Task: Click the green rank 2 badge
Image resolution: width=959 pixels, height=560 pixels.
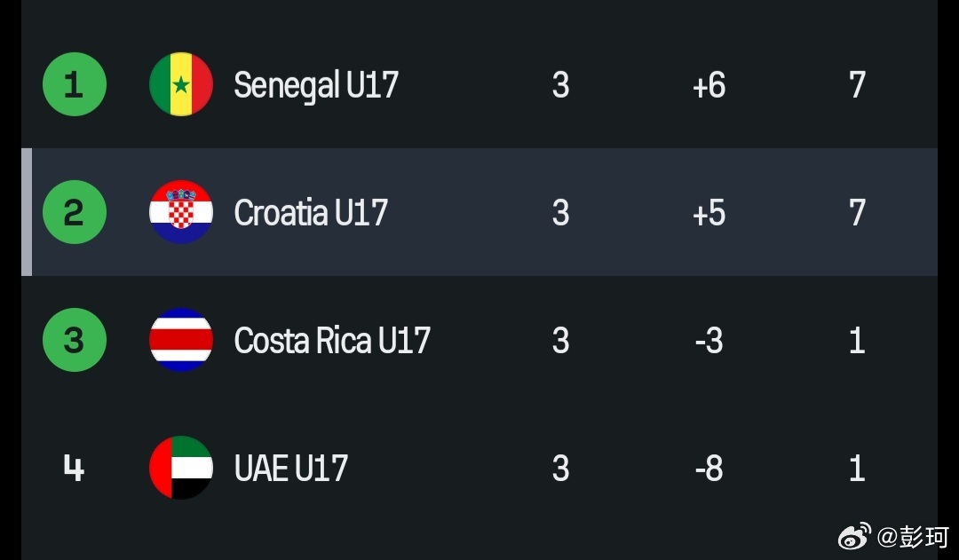Action: click(x=75, y=212)
